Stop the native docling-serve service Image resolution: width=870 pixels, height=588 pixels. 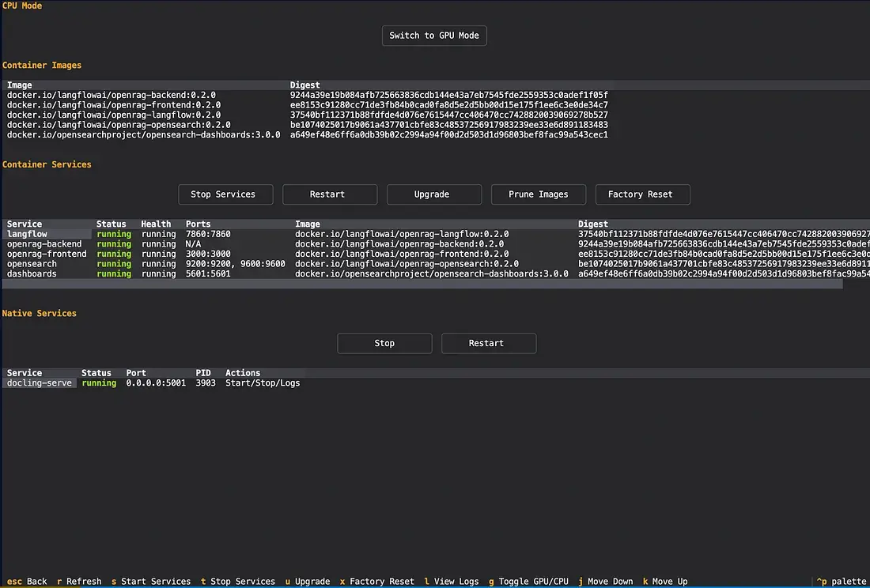coord(384,344)
